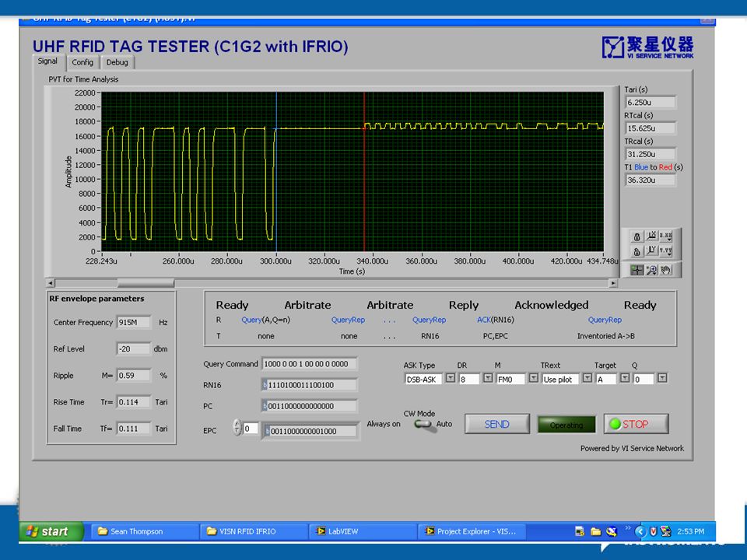Click the Tari (s) value field
This screenshot has height=560, width=747.
650,103
